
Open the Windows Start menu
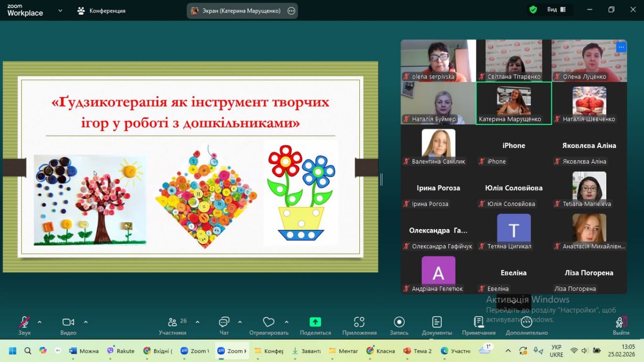(x=12, y=351)
